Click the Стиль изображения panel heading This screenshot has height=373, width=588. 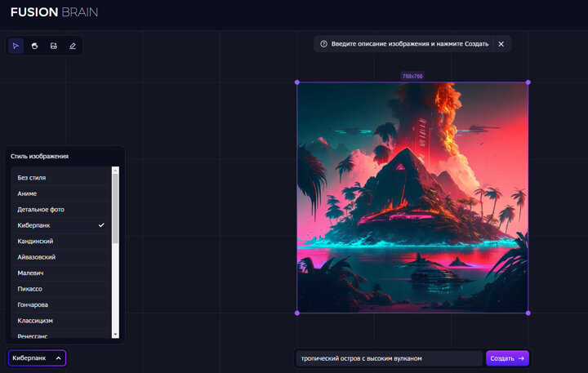(39, 157)
